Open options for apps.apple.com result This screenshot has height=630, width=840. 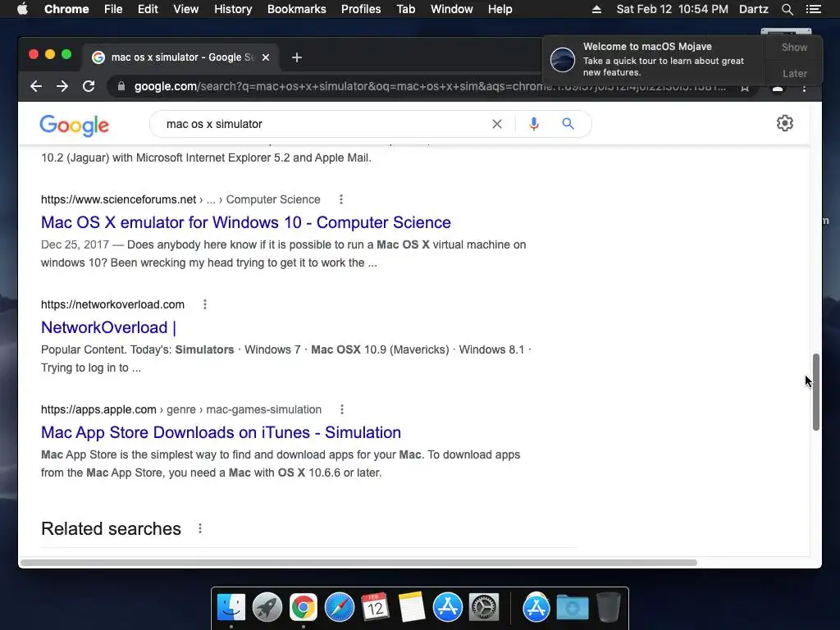(x=342, y=410)
